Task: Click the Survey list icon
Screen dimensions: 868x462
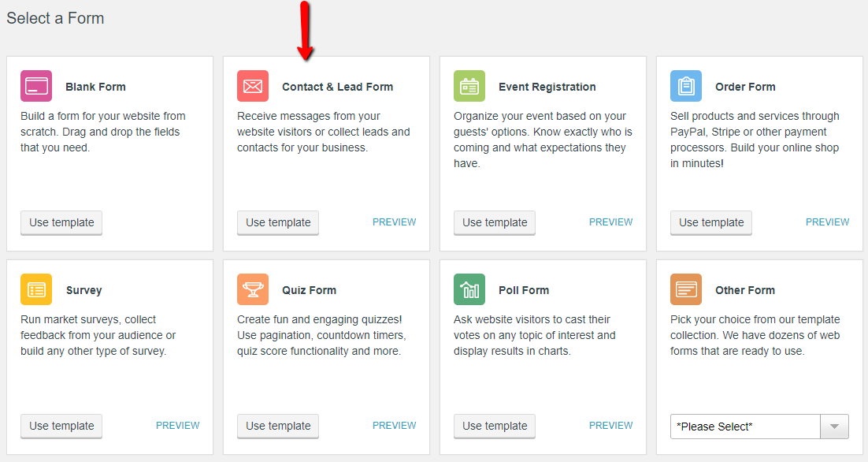Action: tap(35, 290)
